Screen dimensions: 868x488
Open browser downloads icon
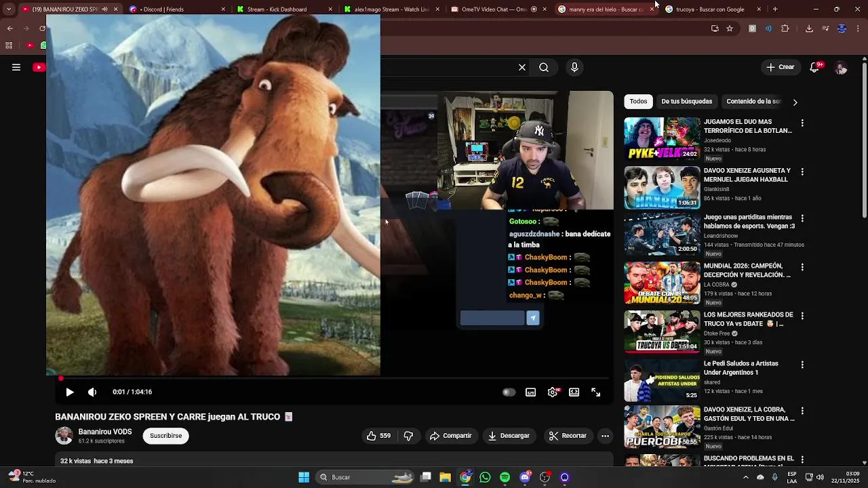pyautogui.click(x=809, y=28)
